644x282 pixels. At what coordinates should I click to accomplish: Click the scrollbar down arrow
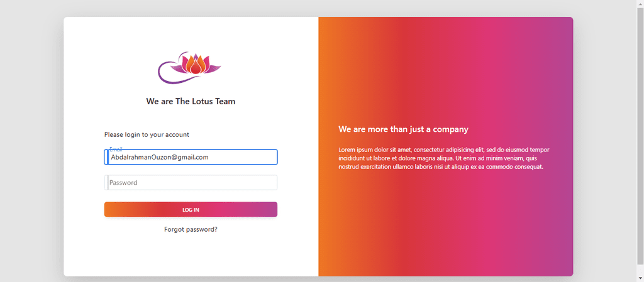(x=640, y=279)
